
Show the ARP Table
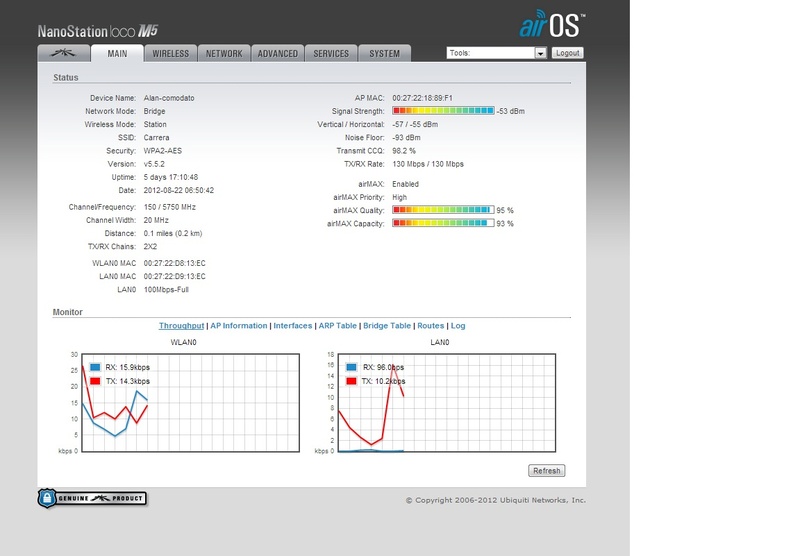(x=338, y=325)
